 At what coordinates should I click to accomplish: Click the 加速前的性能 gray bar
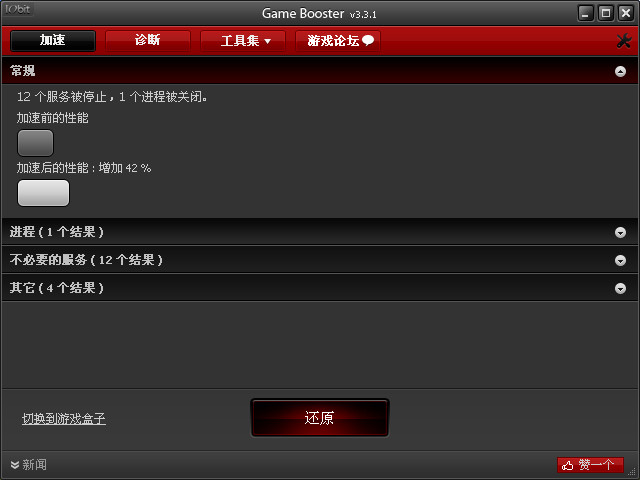click(36, 143)
